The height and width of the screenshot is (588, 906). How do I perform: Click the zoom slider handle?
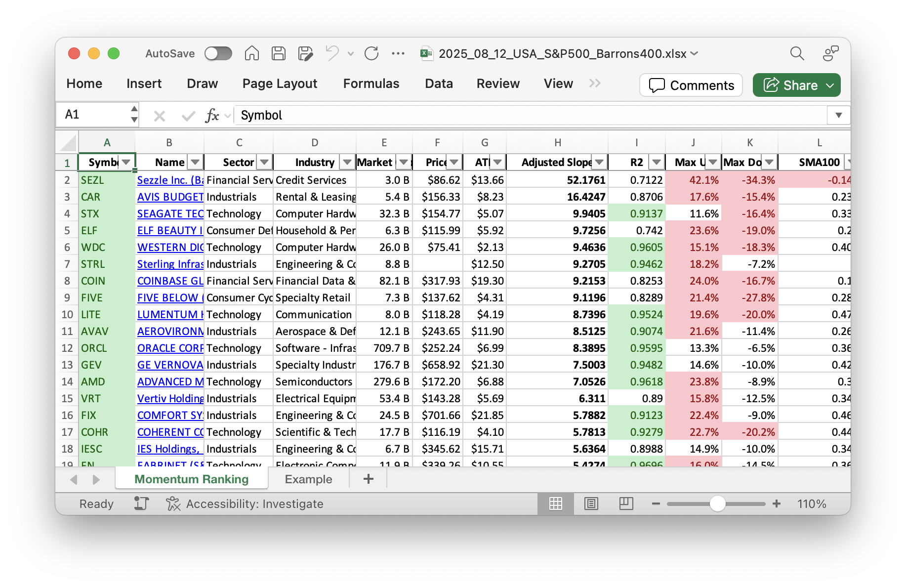click(717, 504)
